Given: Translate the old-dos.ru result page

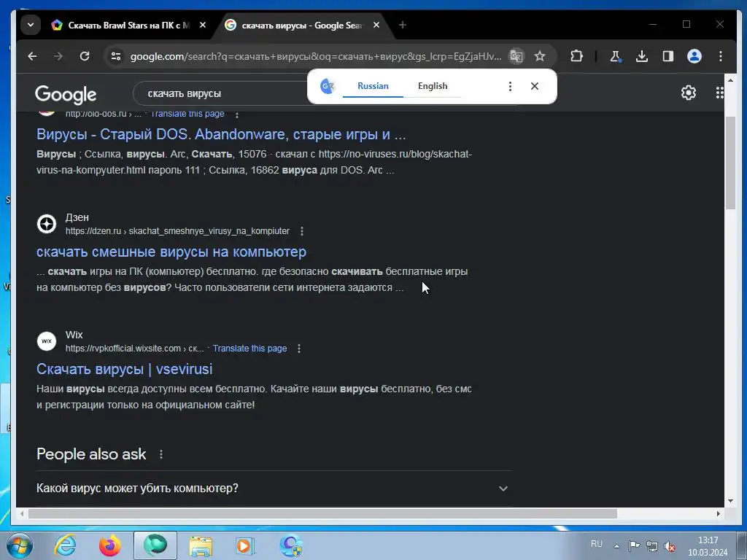Looking at the screenshot, I should [187, 114].
